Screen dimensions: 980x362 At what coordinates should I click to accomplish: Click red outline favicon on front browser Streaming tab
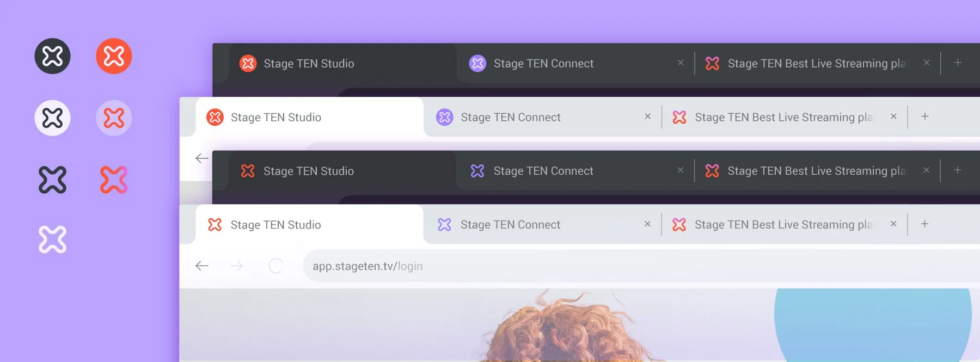(x=679, y=224)
